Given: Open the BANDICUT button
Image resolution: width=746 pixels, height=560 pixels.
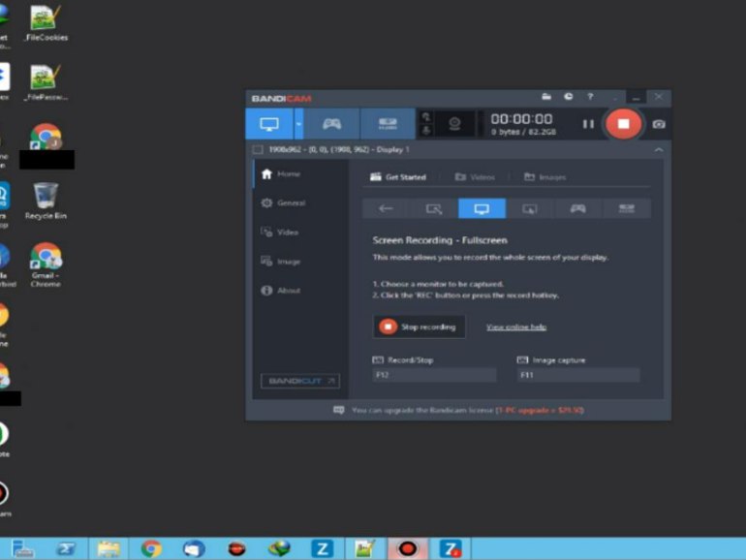Looking at the screenshot, I should 300,381.
